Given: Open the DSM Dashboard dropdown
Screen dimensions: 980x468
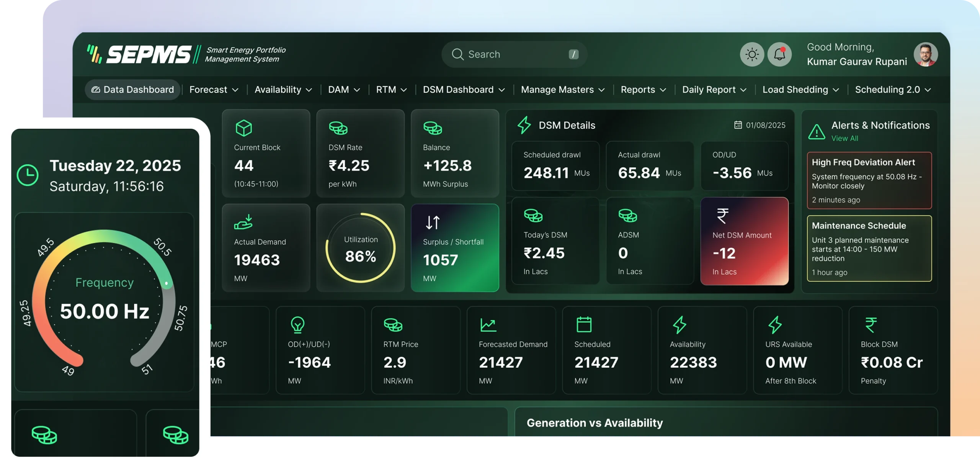Looking at the screenshot, I should point(464,90).
